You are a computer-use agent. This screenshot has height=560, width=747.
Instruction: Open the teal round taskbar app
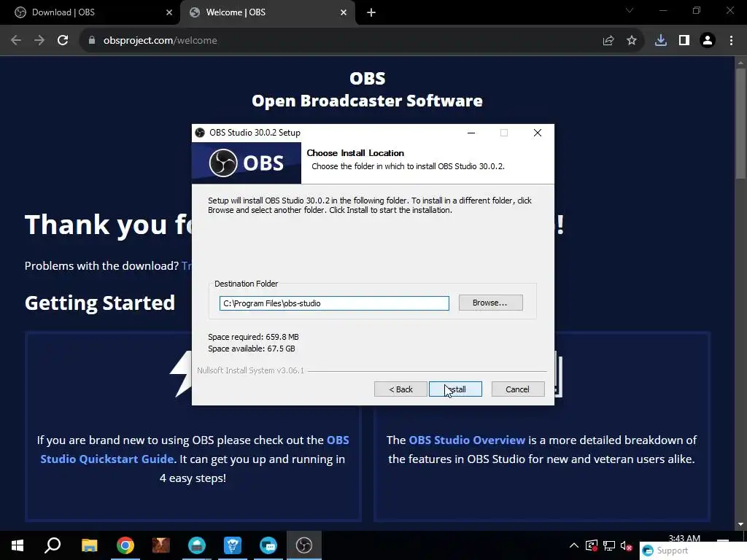(x=197, y=545)
